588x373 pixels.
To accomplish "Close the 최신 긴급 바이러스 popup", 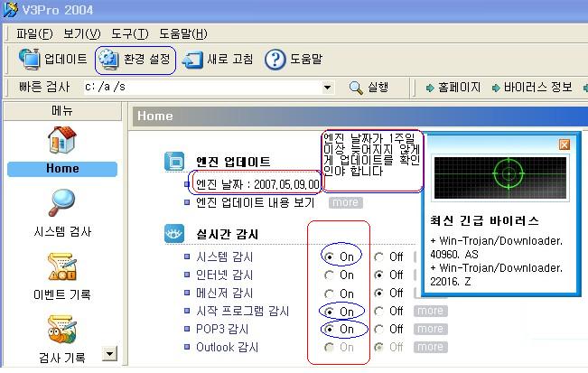I will click(565, 145).
